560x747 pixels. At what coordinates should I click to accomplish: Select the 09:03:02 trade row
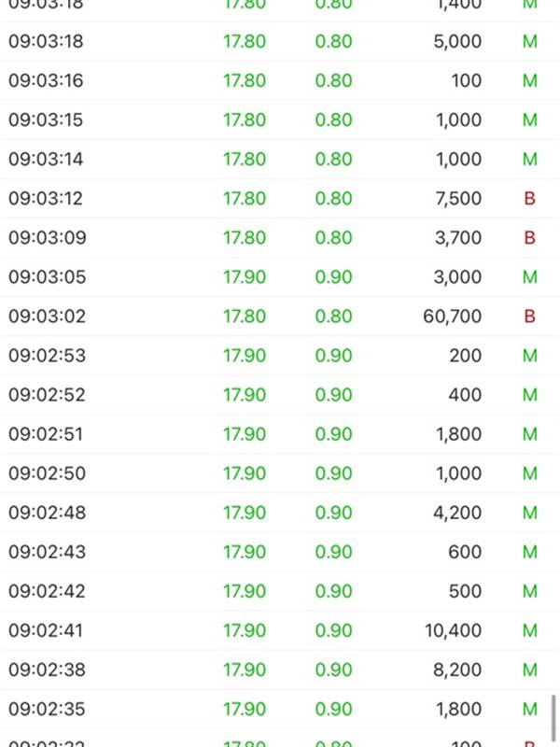pyautogui.click(x=280, y=317)
